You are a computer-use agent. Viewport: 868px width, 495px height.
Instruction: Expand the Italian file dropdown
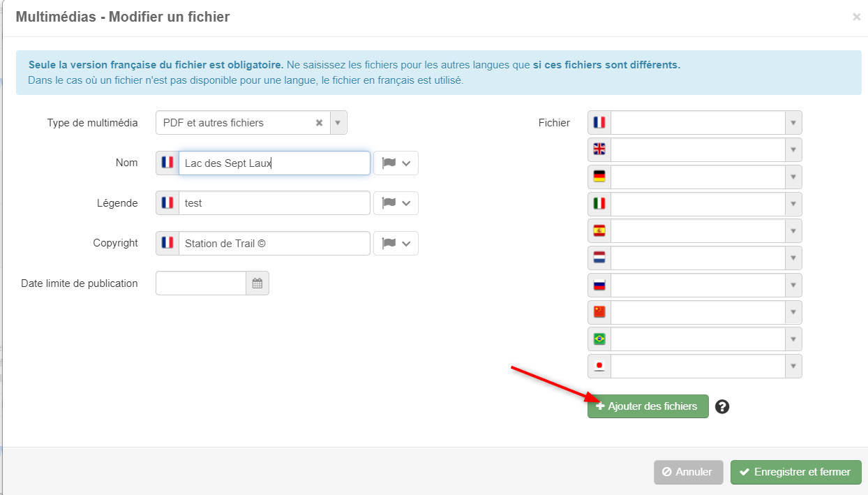tap(793, 204)
